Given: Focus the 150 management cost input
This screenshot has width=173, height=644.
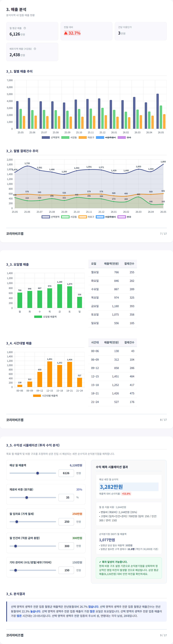Looking at the screenshot, I should point(66,570).
